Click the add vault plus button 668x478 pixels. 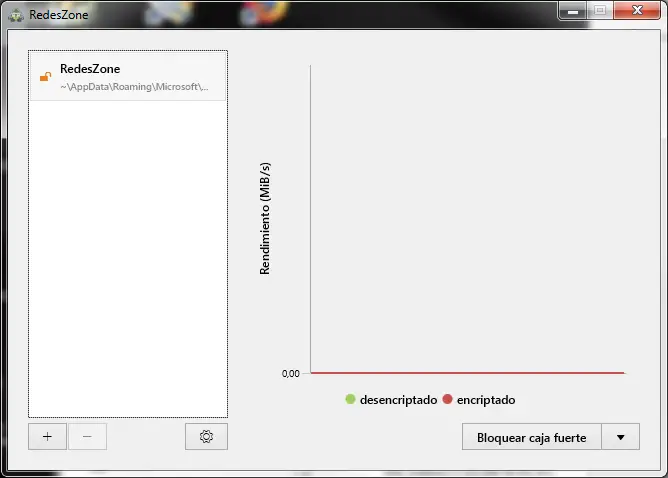(47, 436)
